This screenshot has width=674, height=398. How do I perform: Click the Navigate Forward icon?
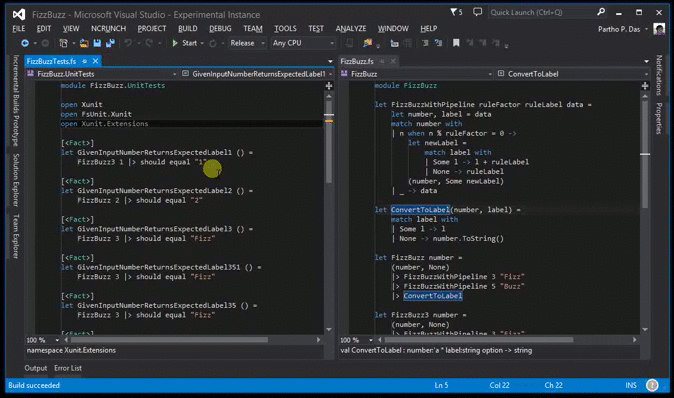(x=45, y=43)
